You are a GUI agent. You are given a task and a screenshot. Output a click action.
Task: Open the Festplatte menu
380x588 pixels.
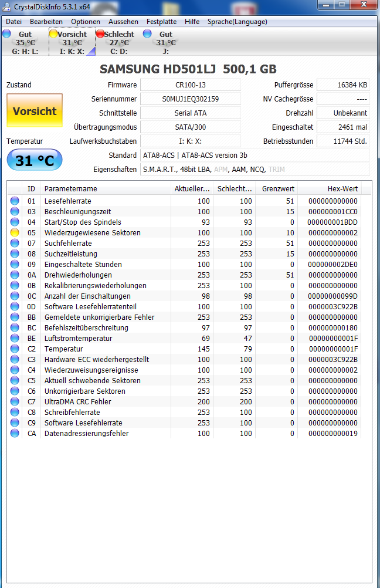(161, 22)
